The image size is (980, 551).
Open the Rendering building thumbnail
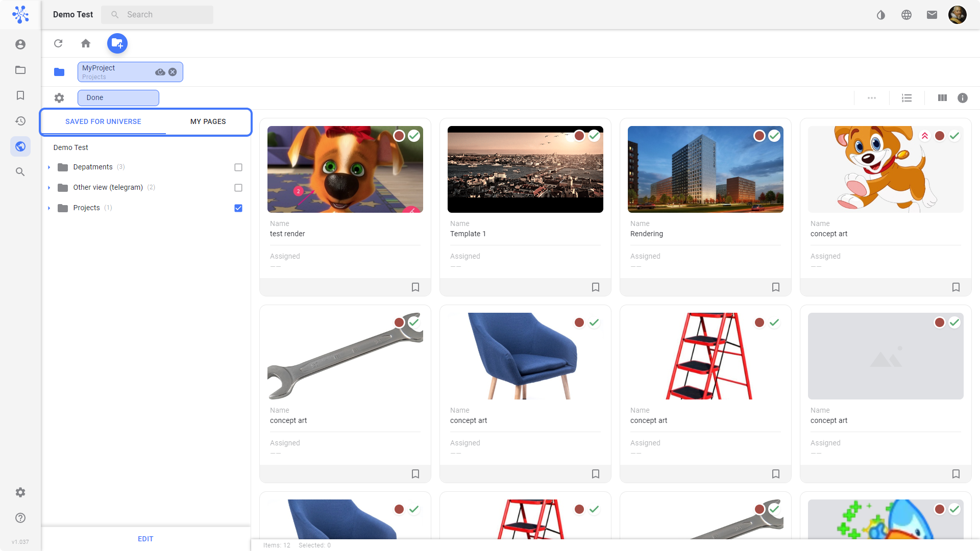705,169
